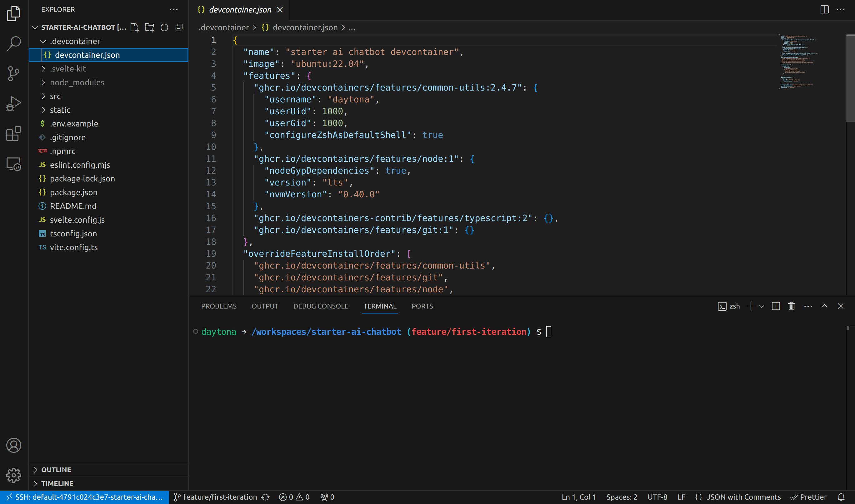
Task: Click Ln 1, Col 1 cursor position
Action: pyautogui.click(x=579, y=497)
